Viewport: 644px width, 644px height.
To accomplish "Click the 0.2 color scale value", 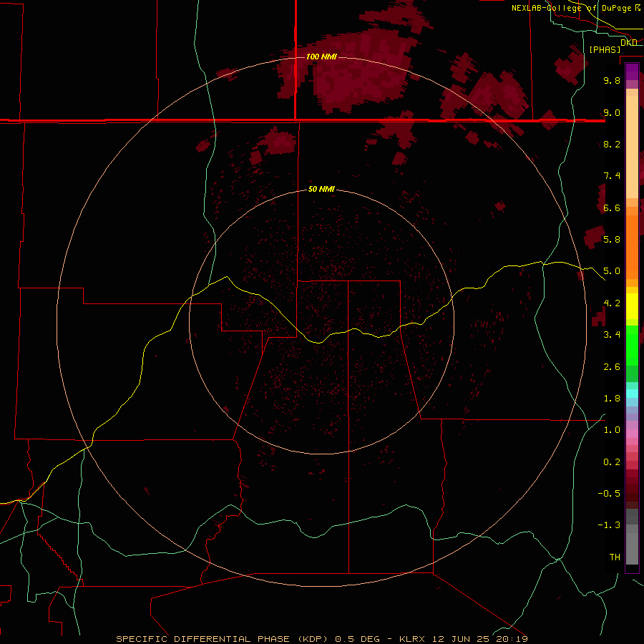I will [x=612, y=462].
